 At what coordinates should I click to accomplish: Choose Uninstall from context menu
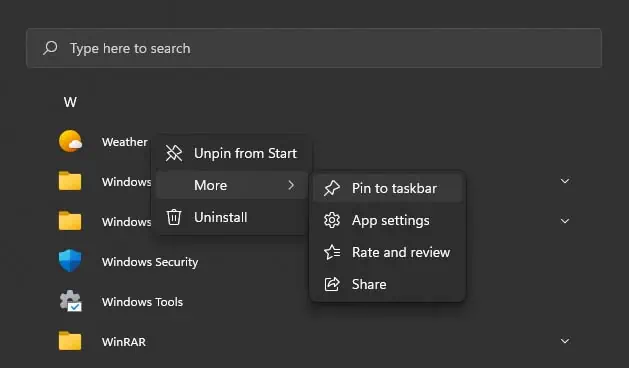[231, 217]
